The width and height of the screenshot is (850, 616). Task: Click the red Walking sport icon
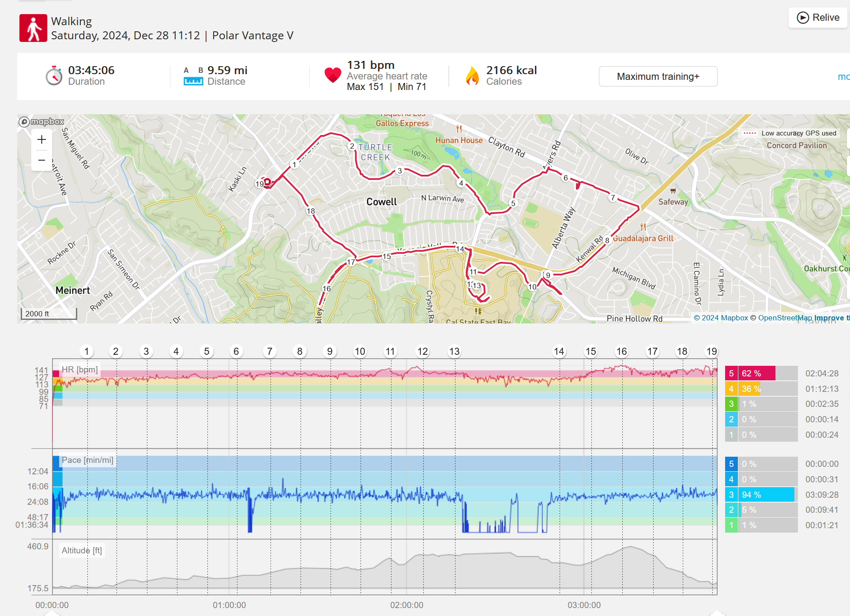pos(33,28)
